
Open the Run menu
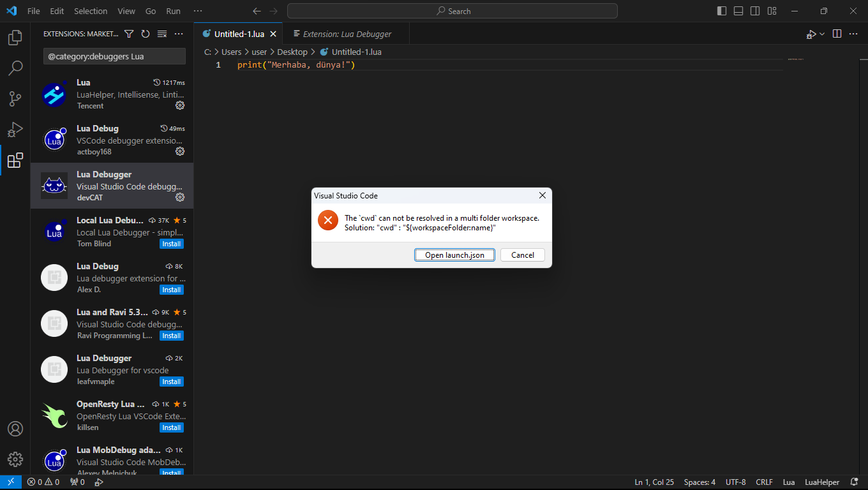pos(173,11)
